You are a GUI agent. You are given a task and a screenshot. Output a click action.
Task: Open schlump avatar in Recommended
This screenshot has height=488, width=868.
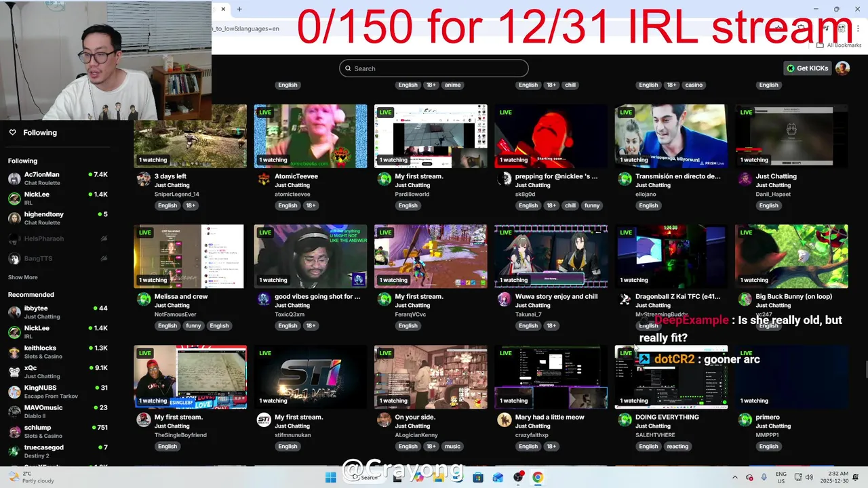coord(14,432)
